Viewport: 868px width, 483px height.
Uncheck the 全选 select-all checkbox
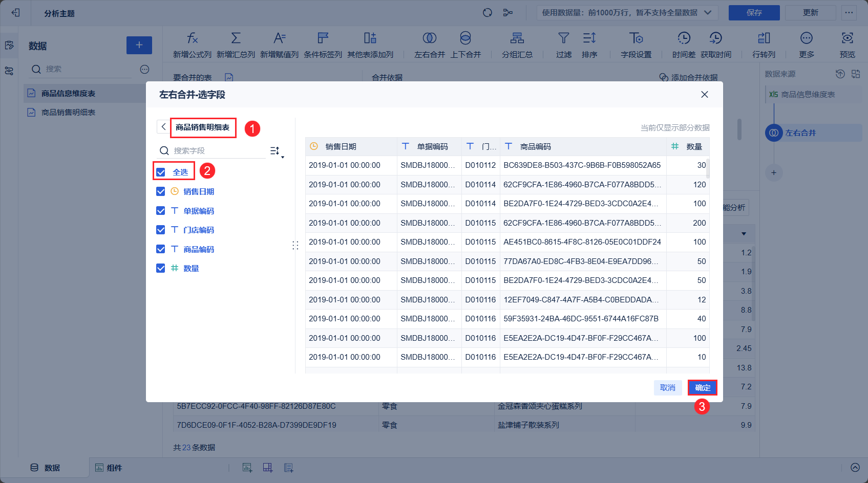pyautogui.click(x=161, y=172)
